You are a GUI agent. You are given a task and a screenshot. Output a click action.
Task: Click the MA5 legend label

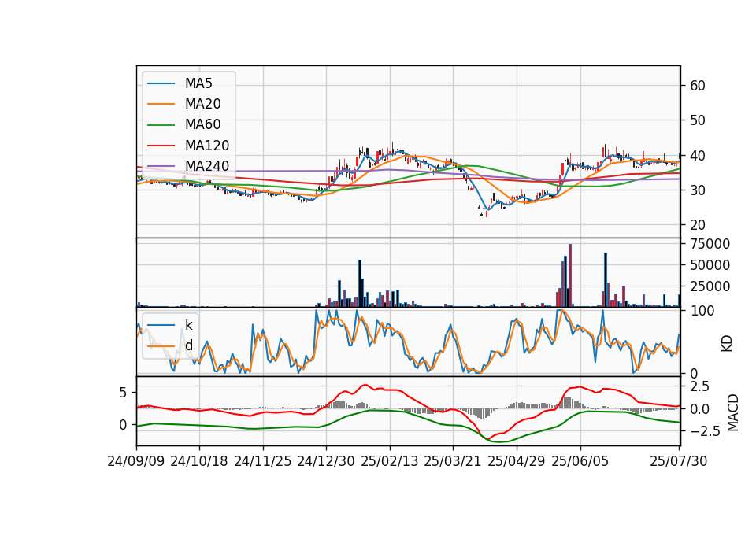tap(198, 83)
